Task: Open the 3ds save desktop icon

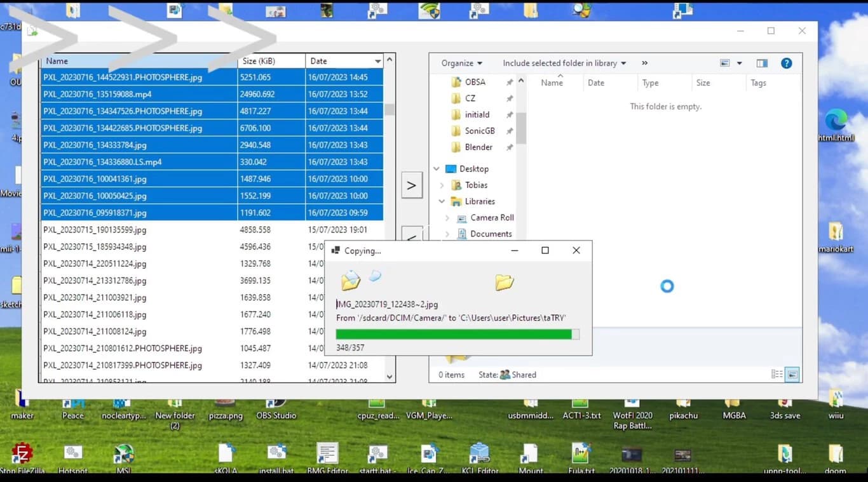Action: click(x=785, y=408)
